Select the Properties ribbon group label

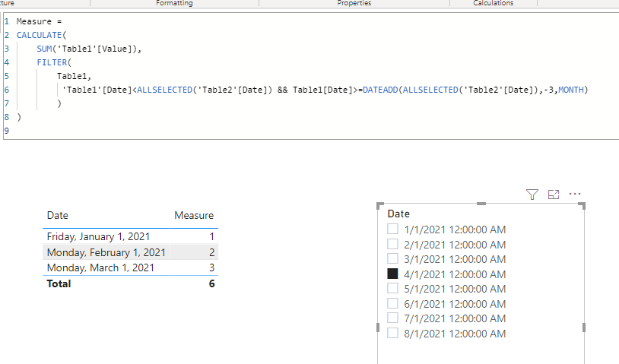[354, 3]
